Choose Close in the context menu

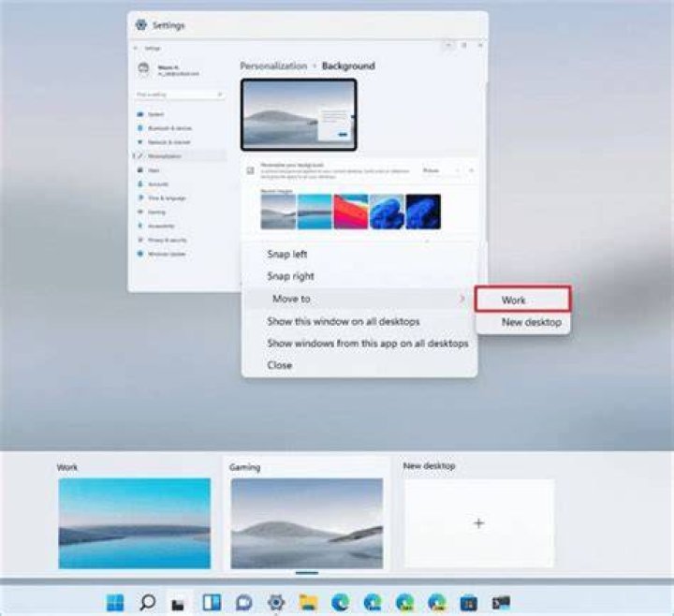pyautogui.click(x=279, y=365)
